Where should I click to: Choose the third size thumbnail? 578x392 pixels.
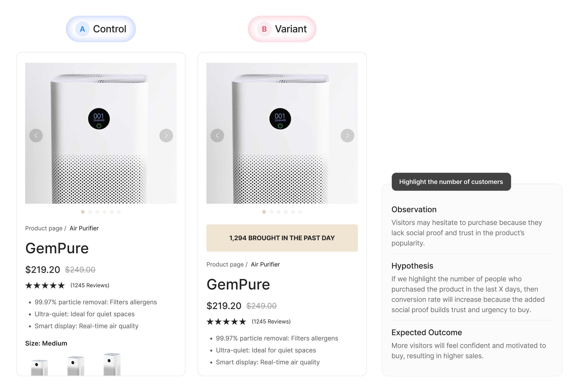112,364
